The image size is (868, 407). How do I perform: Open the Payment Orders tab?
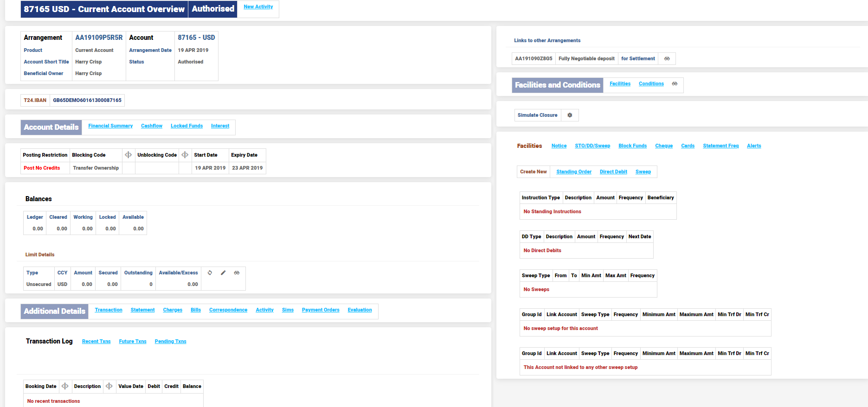pyautogui.click(x=321, y=310)
